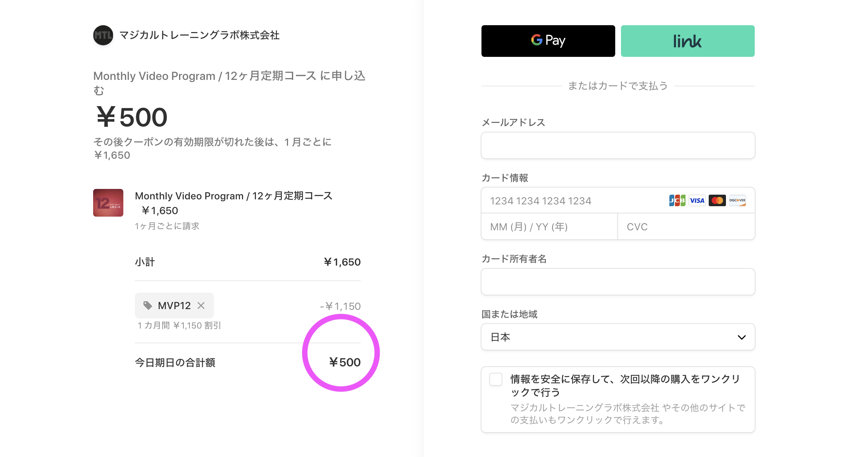Enable saving info for one-click purchases
This screenshot has height=457, width=868.
496,379
